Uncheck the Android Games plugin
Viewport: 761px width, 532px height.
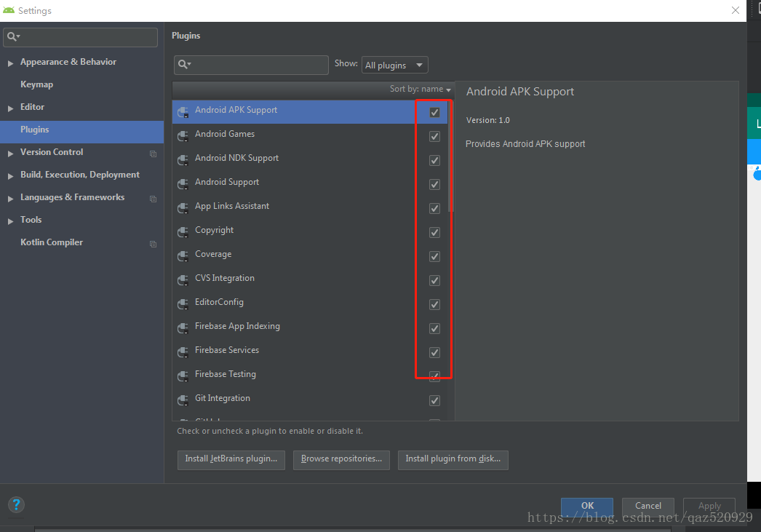(x=434, y=136)
